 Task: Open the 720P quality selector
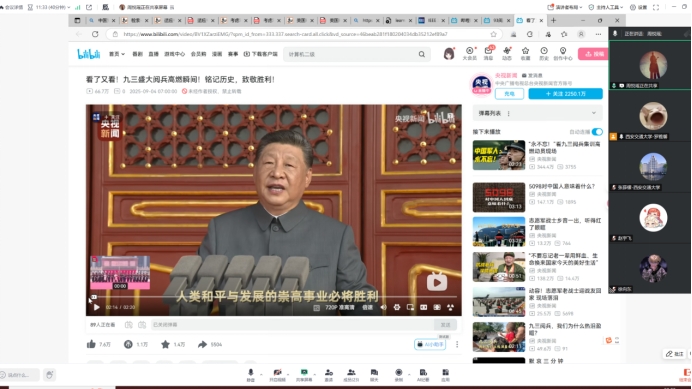click(340, 307)
